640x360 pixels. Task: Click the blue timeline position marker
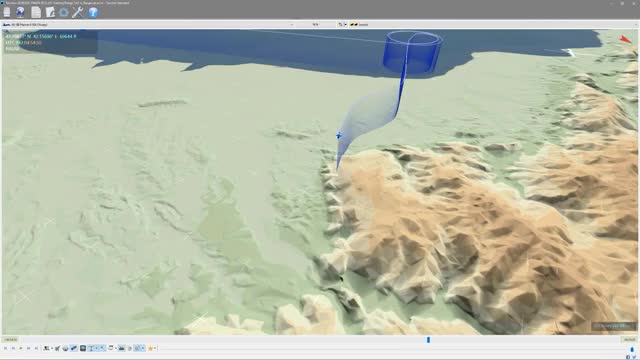click(x=429, y=340)
